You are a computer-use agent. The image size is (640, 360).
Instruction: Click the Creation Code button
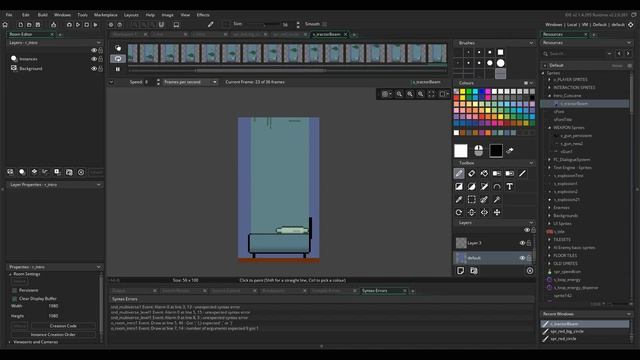(x=63, y=326)
